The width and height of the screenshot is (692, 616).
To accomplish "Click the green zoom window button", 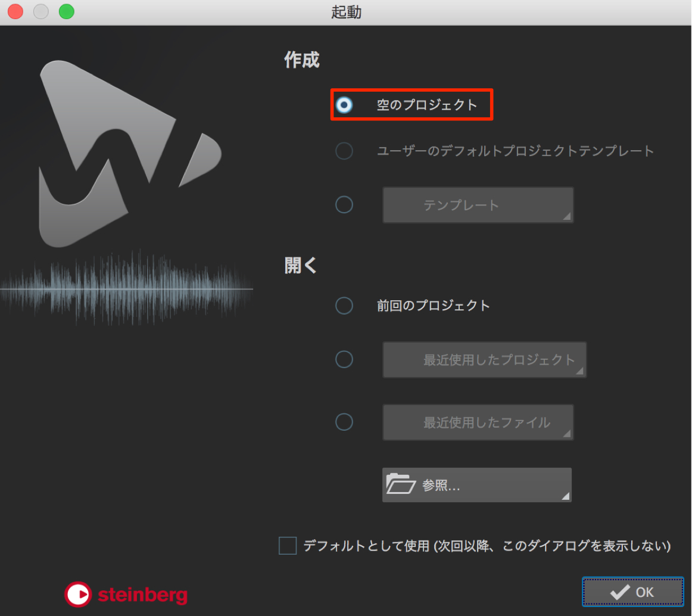I will point(67,11).
